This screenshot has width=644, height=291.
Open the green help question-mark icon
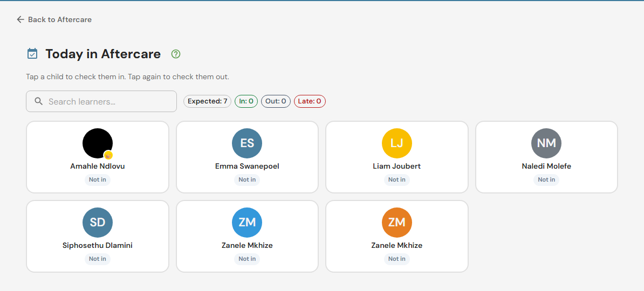coord(176,54)
